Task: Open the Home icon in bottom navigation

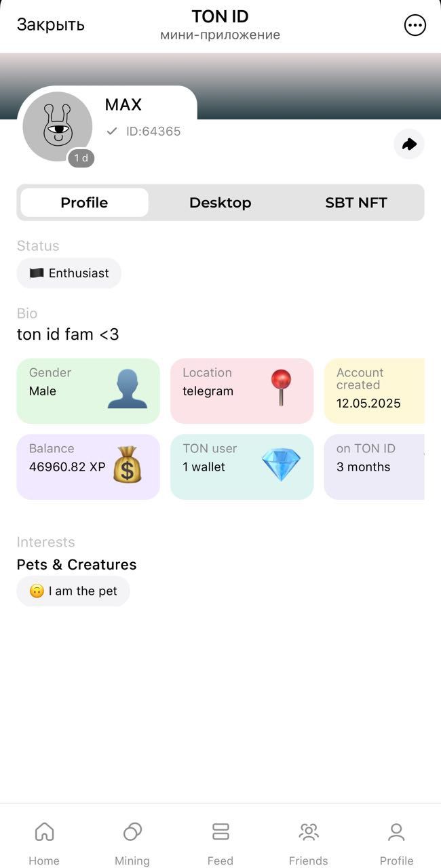Action: [x=44, y=832]
